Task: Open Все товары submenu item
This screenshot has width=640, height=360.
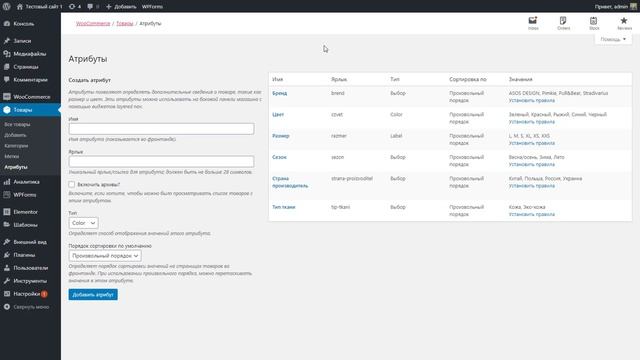Action: click(x=17, y=124)
